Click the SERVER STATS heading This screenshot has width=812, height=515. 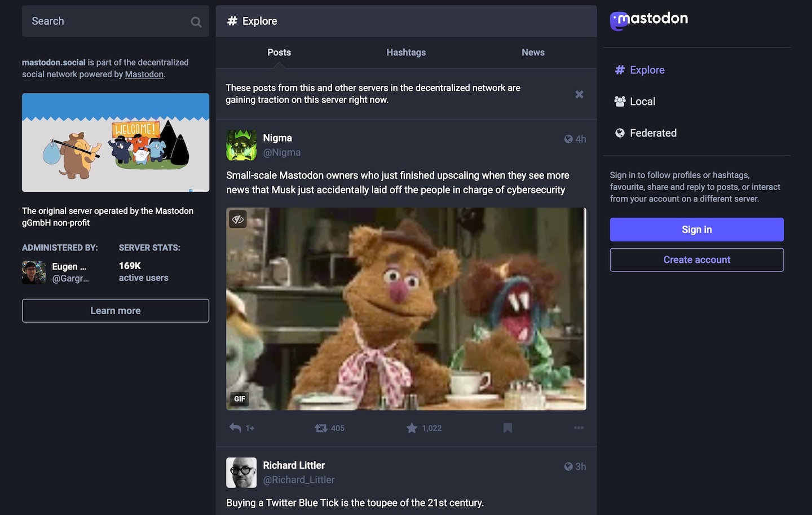(x=149, y=248)
